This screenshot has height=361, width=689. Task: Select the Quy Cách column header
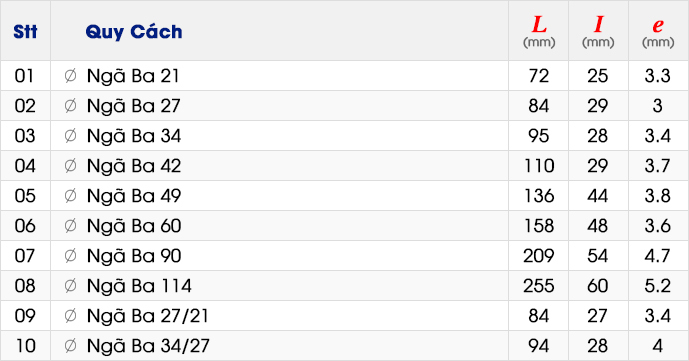pyautogui.click(x=134, y=32)
